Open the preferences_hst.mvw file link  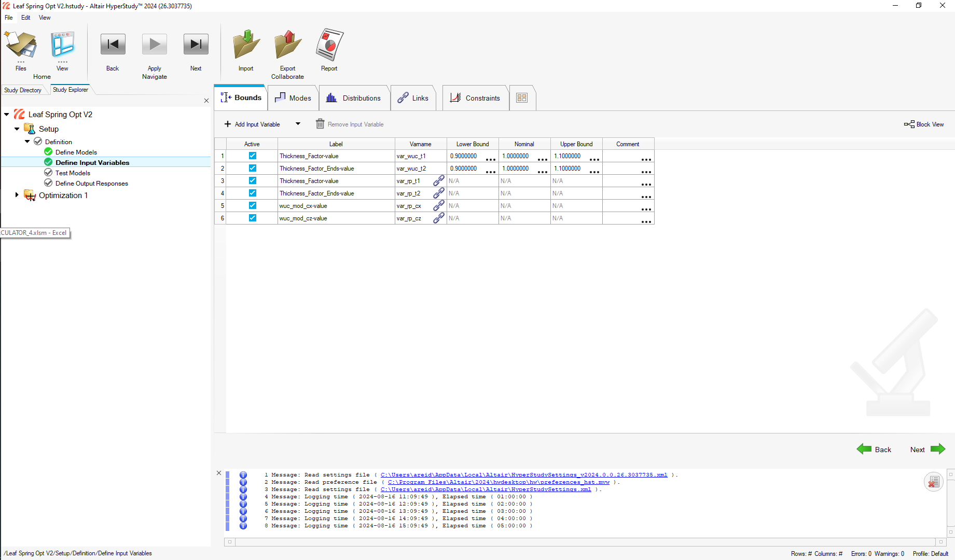tap(499, 482)
